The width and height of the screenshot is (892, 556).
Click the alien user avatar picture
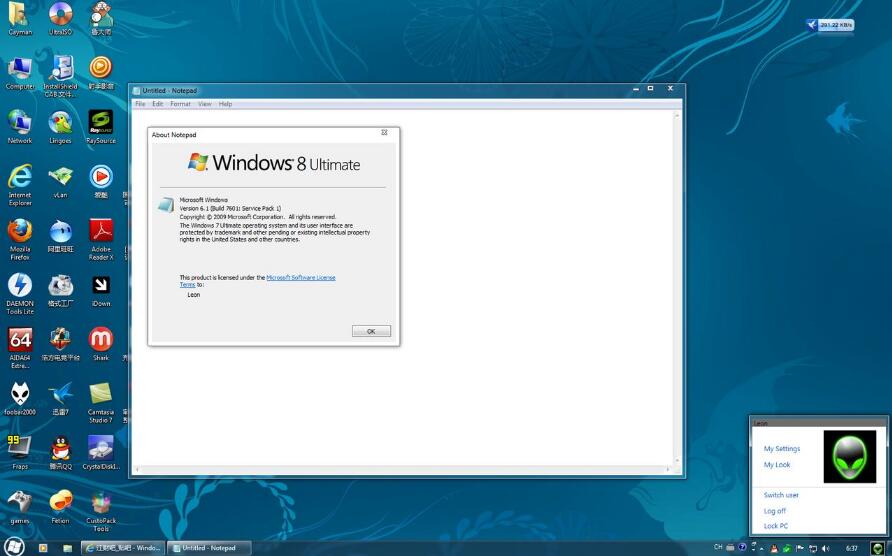coord(849,457)
